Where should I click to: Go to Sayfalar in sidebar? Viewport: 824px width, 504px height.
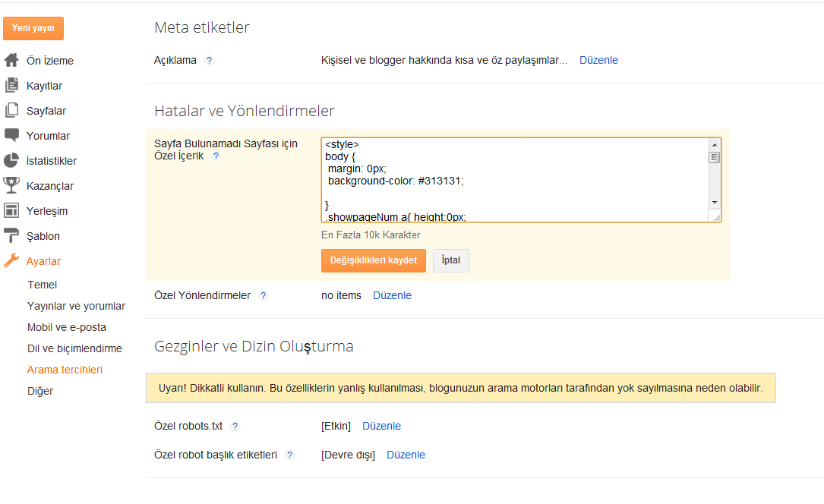(46, 112)
